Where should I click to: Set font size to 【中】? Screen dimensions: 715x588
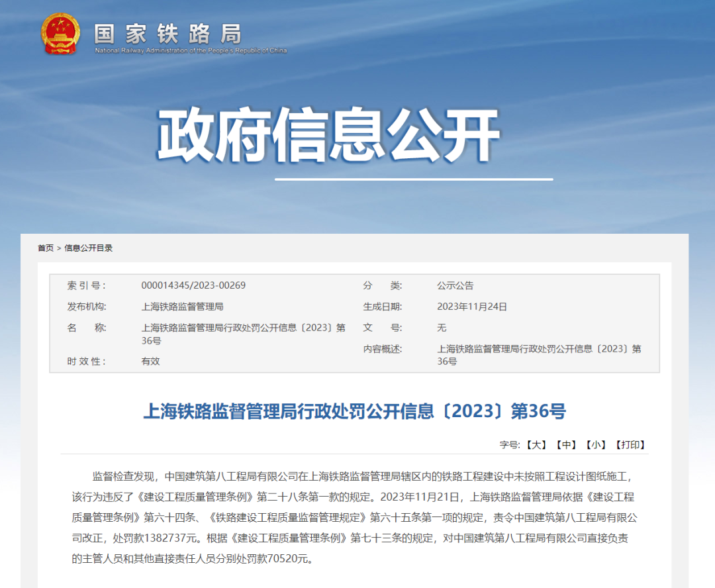566,445
